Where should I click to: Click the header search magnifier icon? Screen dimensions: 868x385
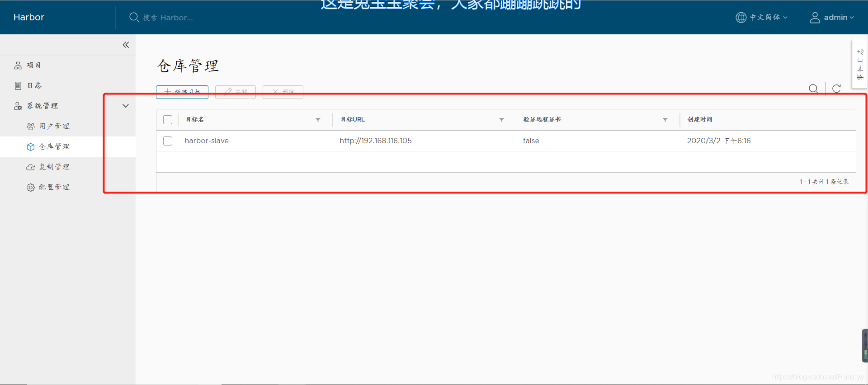(x=134, y=17)
